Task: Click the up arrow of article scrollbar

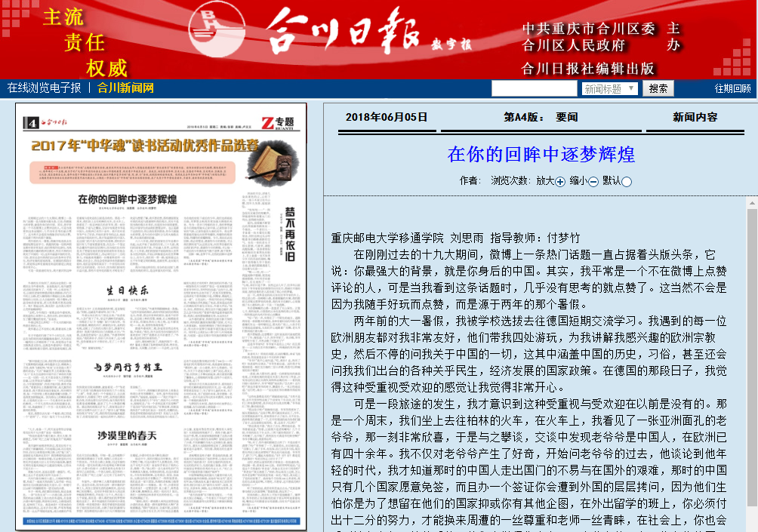Action: [x=750, y=204]
